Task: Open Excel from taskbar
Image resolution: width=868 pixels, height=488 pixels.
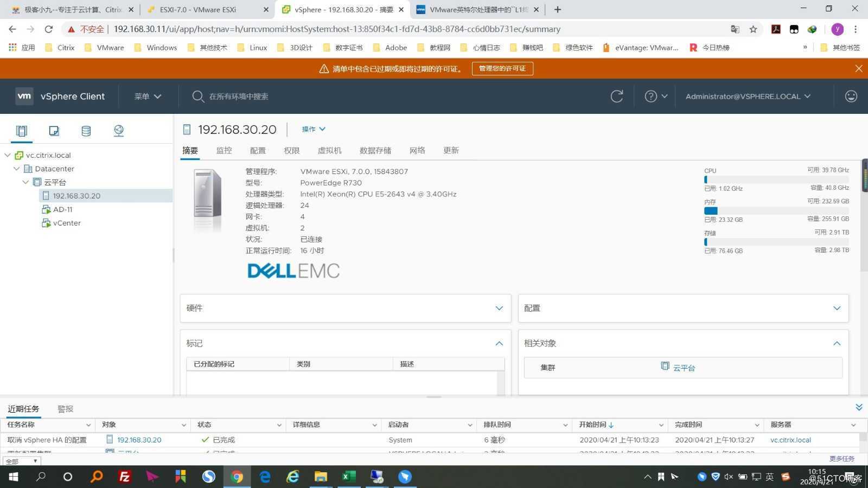Action: tap(348, 477)
